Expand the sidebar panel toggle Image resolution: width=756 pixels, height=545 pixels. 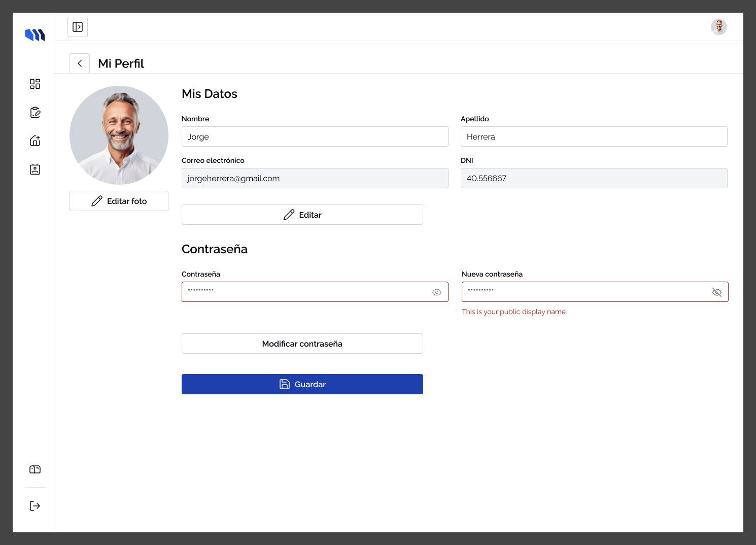pyautogui.click(x=78, y=27)
